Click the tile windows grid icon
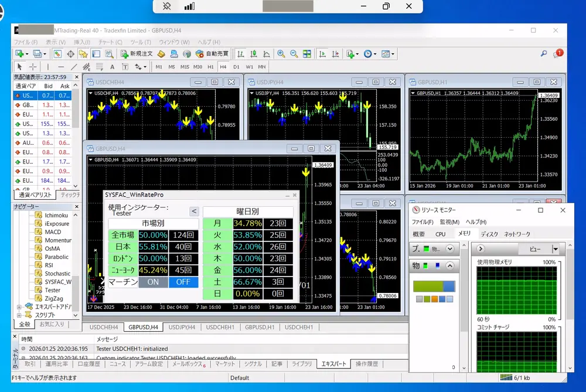 (x=306, y=54)
